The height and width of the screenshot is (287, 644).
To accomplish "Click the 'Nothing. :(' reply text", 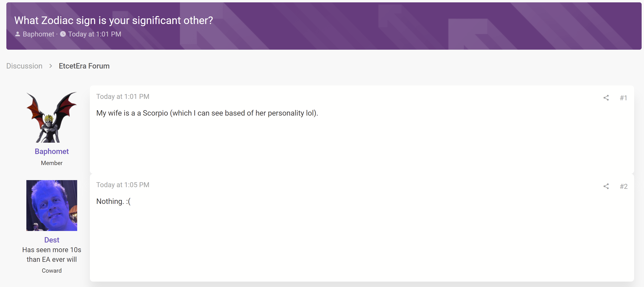I will pyautogui.click(x=113, y=202).
